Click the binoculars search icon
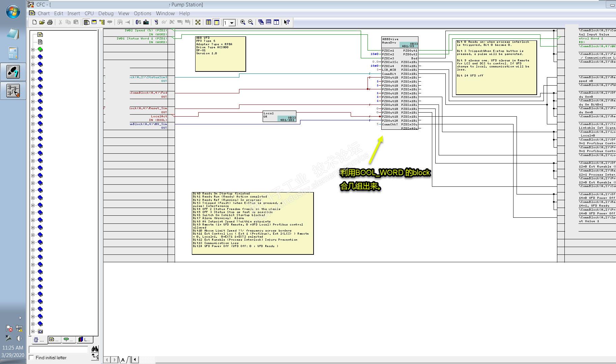Viewport: 616px width, 364px height. pos(95,349)
